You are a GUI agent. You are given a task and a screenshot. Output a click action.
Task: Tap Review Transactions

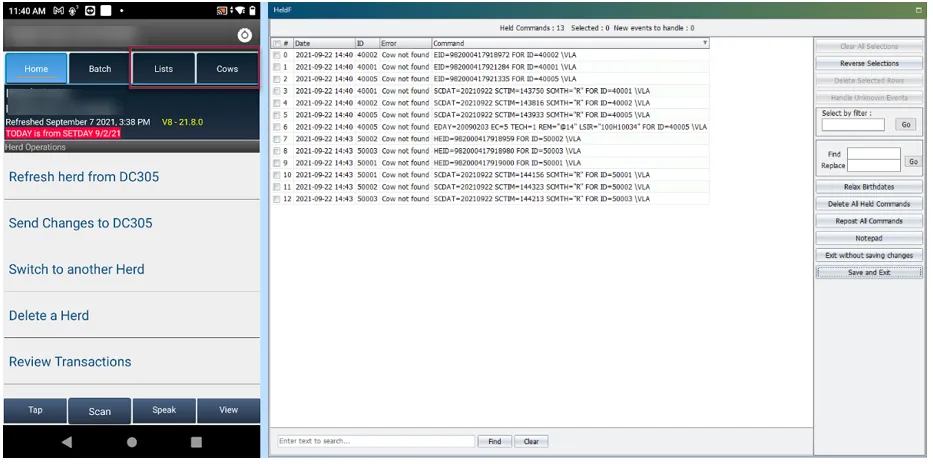(132, 362)
